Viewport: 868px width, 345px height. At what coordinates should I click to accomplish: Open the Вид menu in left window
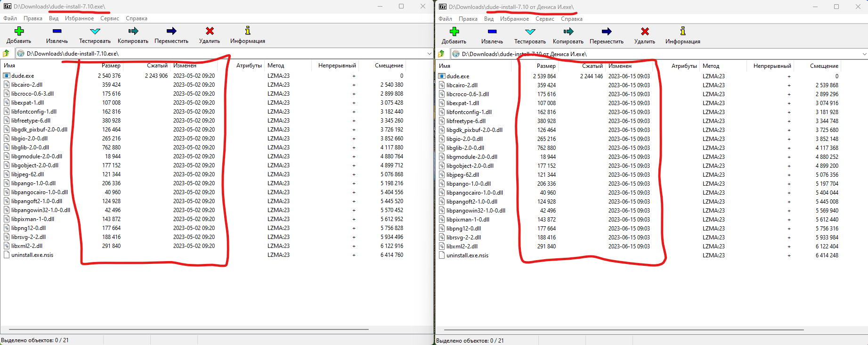(x=54, y=18)
